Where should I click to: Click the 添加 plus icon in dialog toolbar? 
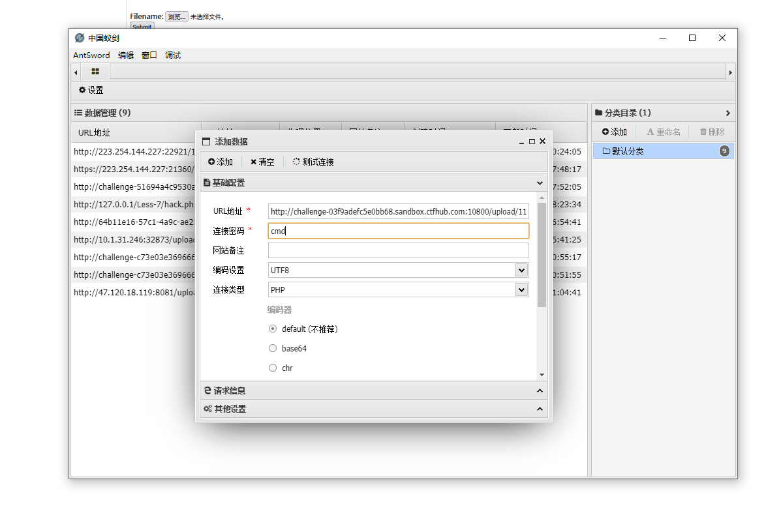click(x=221, y=162)
